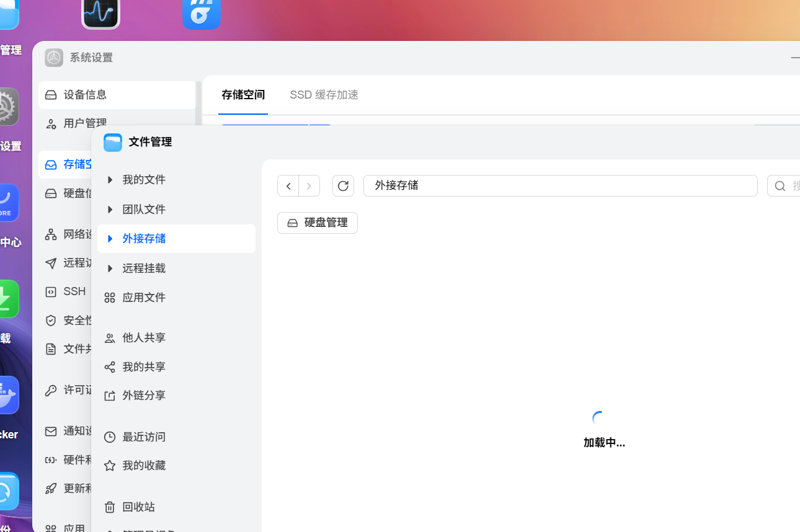Expand the 远程挂载 tree arrow
The width and height of the screenshot is (800, 532).
point(110,268)
